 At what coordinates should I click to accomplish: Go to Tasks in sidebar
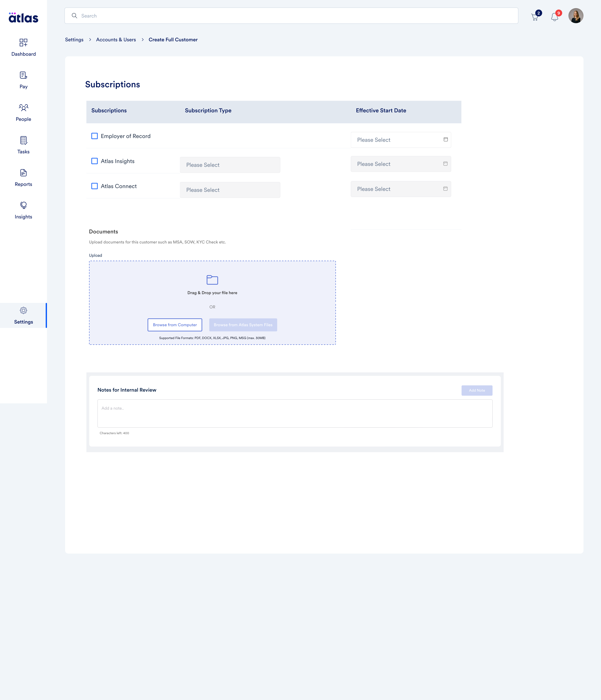23,152
